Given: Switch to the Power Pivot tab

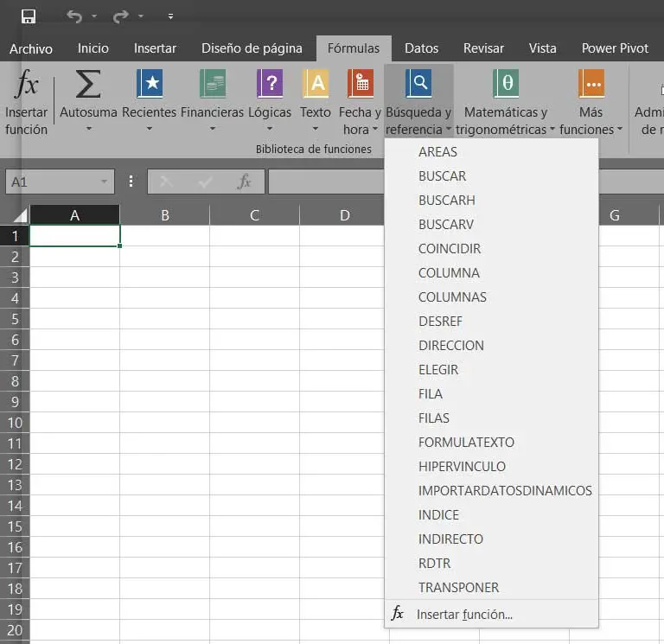Looking at the screenshot, I should (x=615, y=48).
